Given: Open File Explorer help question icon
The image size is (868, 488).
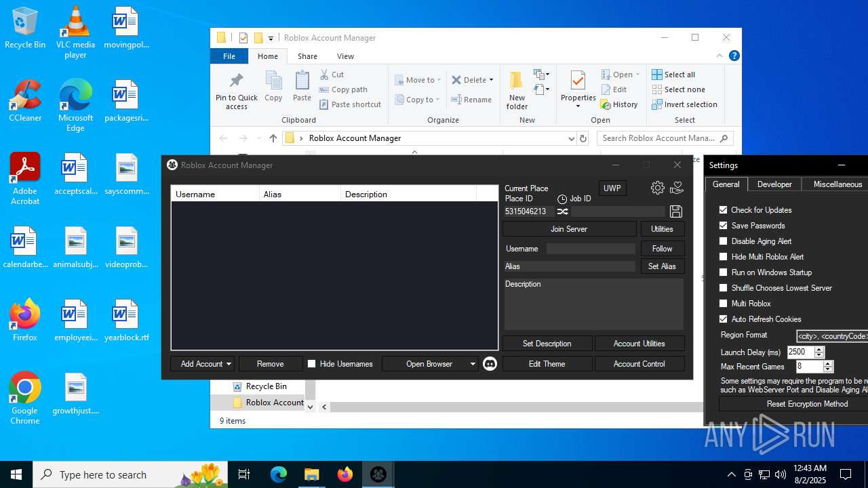Looking at the screenshot, I should click(x=734, y=56).
